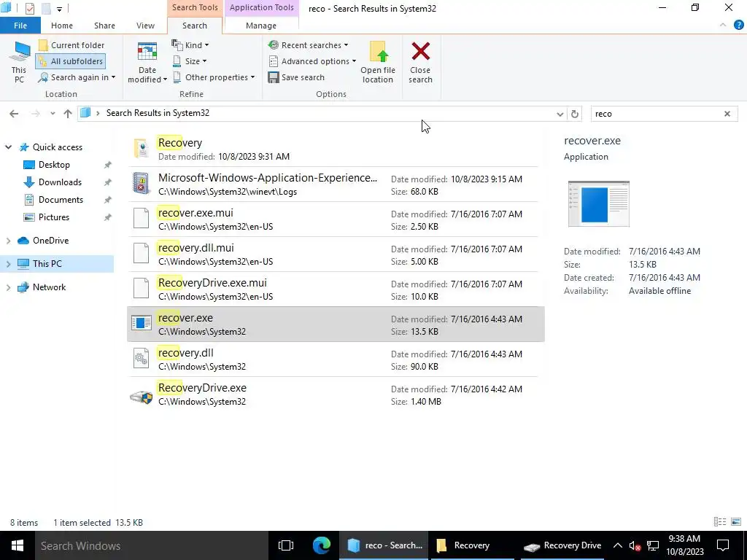This screenshot has width=747, height=560.
Task: Click the Refresh button in address bar
Action: pyautogui.click(x=575, y=114)
